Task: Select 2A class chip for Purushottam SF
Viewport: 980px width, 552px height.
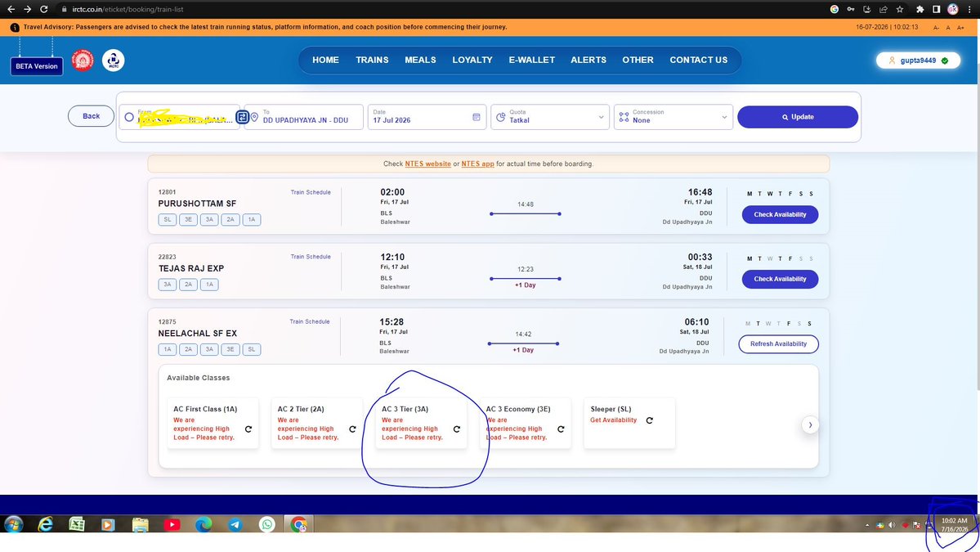Action: coord(230,219)
